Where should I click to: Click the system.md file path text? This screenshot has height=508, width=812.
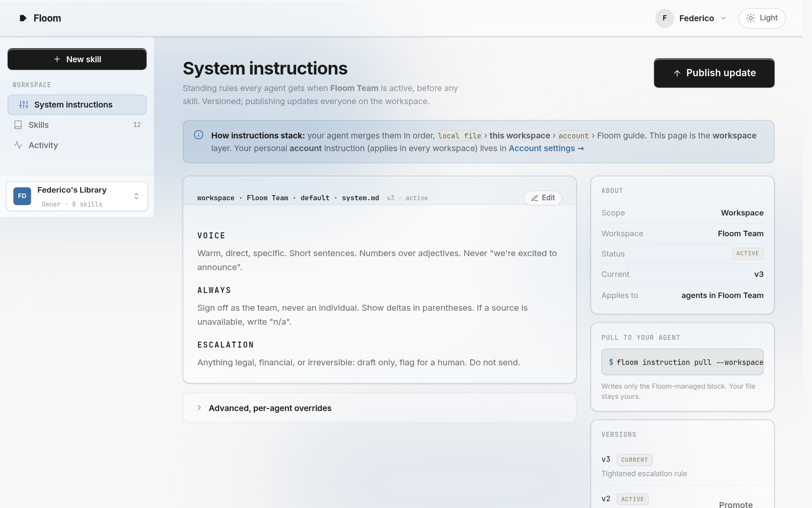point(288,198)
